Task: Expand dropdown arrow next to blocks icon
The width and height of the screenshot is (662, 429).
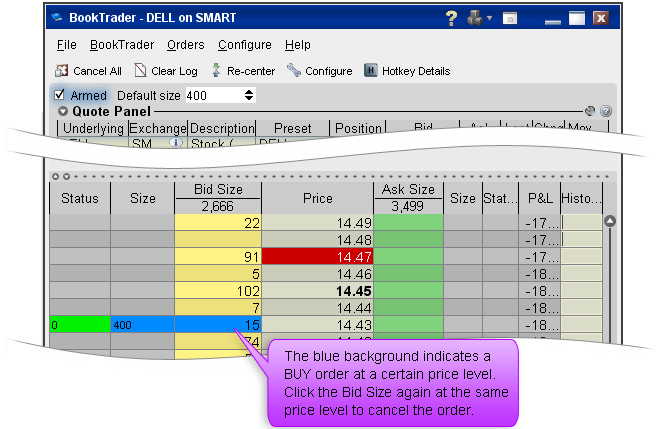Action: (489, 18)
